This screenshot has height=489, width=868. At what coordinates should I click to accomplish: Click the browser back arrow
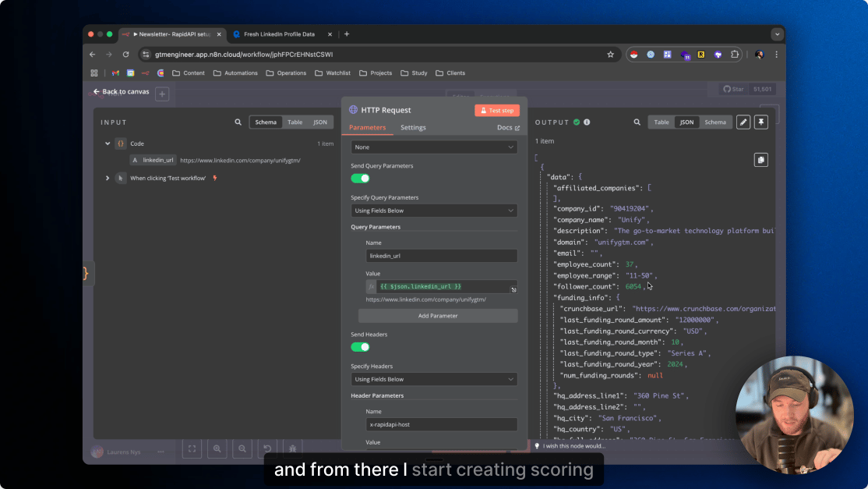coord(93,55)
